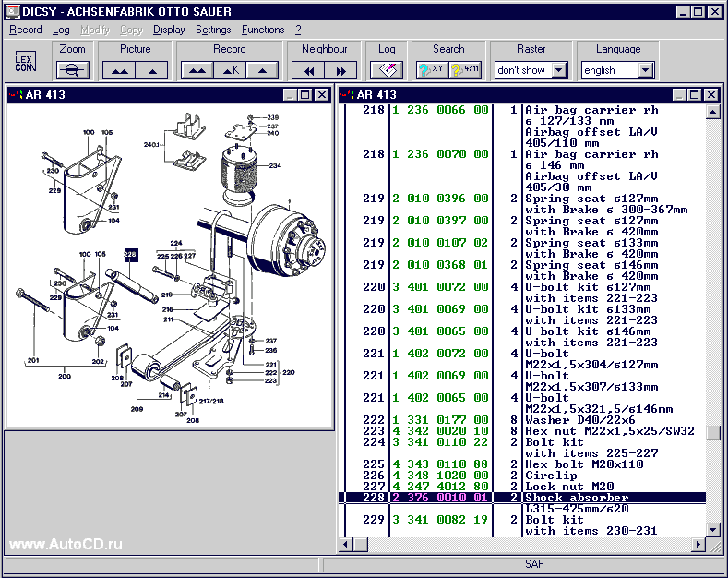
Task: Select the Spring seat row 2 010 0396 00
Action: coord(522,204)
